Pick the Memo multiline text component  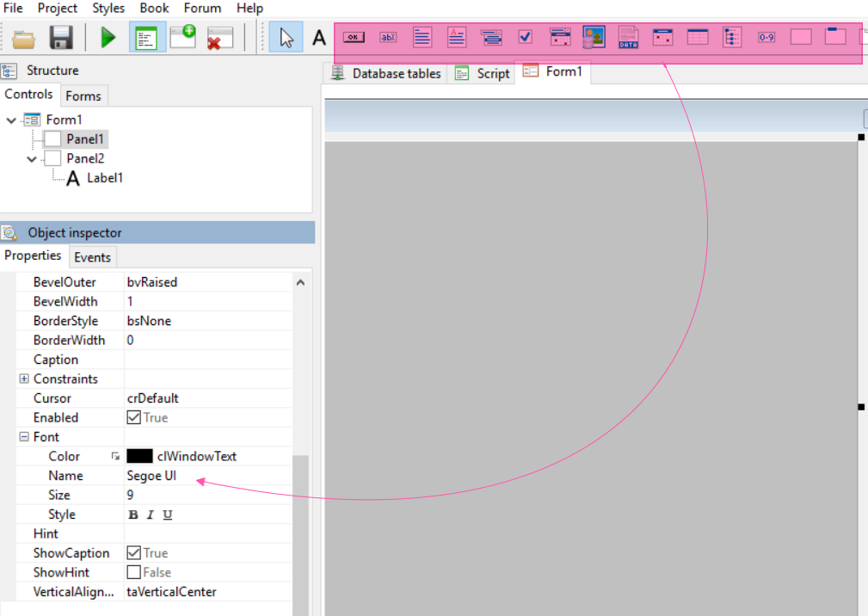[x=422, y=37]
